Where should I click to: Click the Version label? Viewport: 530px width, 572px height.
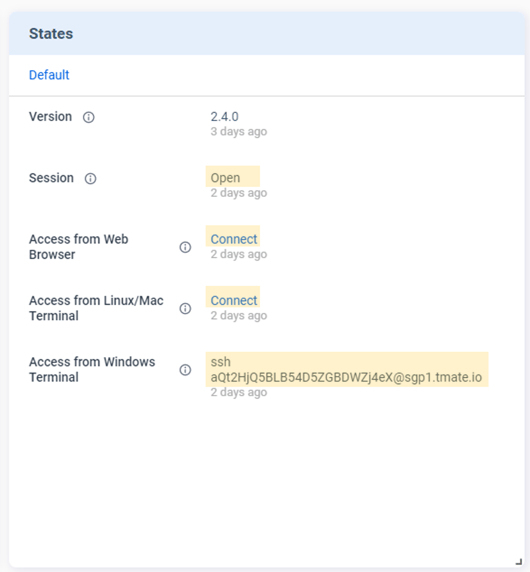click(x=50, y=117)
